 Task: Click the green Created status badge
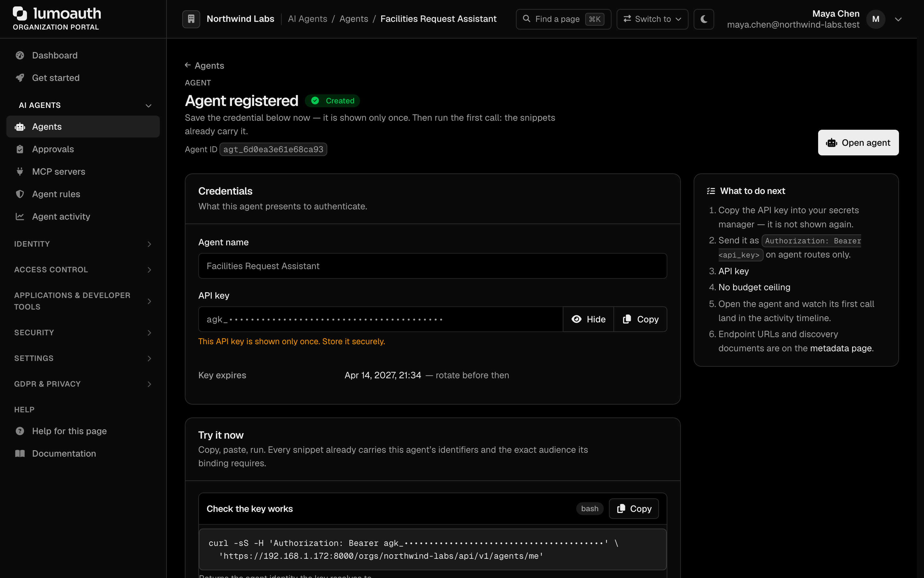332,101
